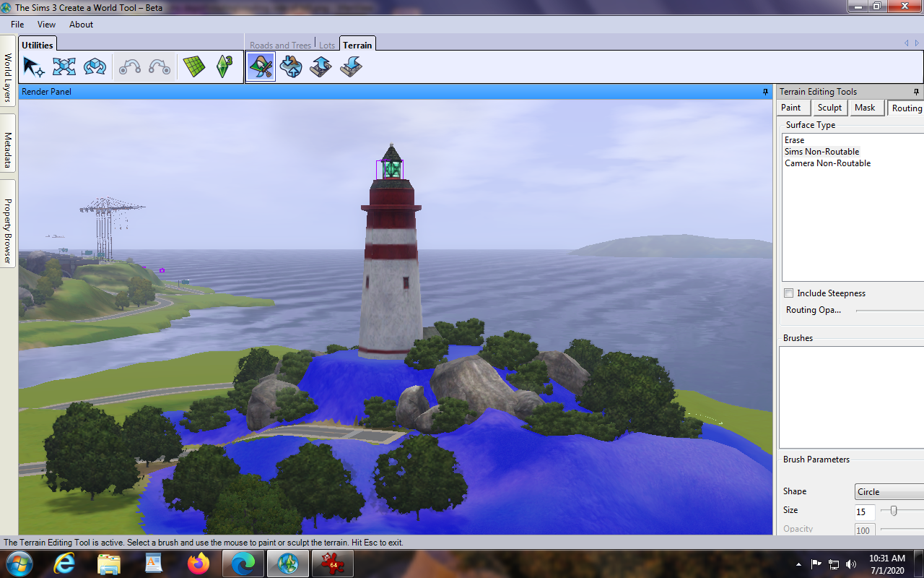Screen dimensions: 924x578
Task: Open Firefox from the taskbar
Action: 198,563
